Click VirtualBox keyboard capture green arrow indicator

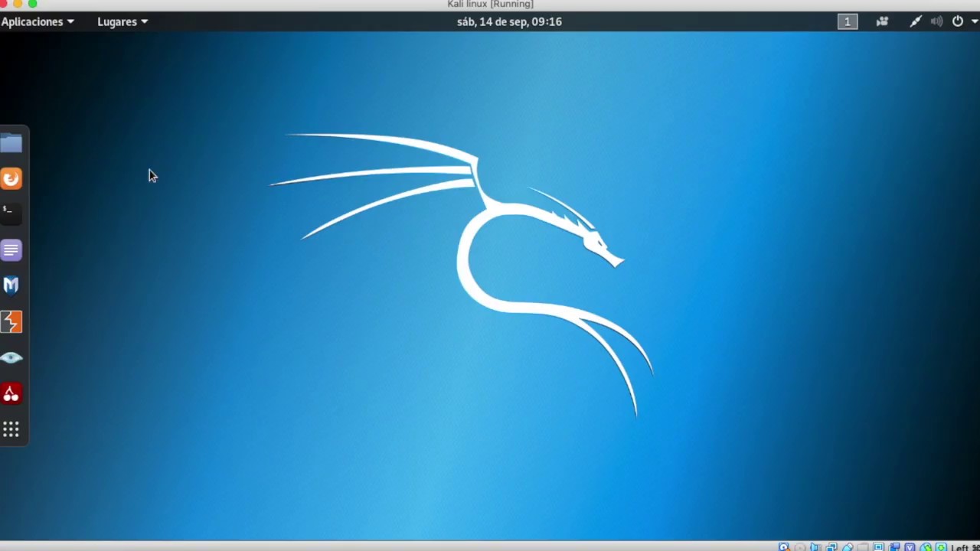[x=941, y=546]
